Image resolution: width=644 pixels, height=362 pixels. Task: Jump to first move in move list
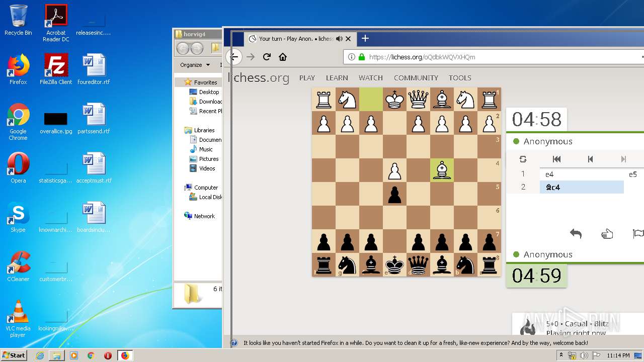point(556,159)
